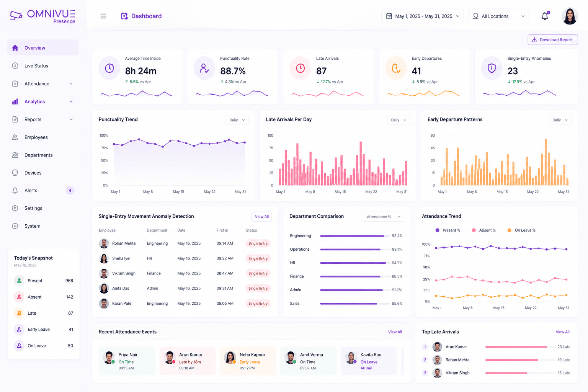Click the Employees people icon
Screen dimensions: 588x392
pyautogui.click(x=15, y=137)
